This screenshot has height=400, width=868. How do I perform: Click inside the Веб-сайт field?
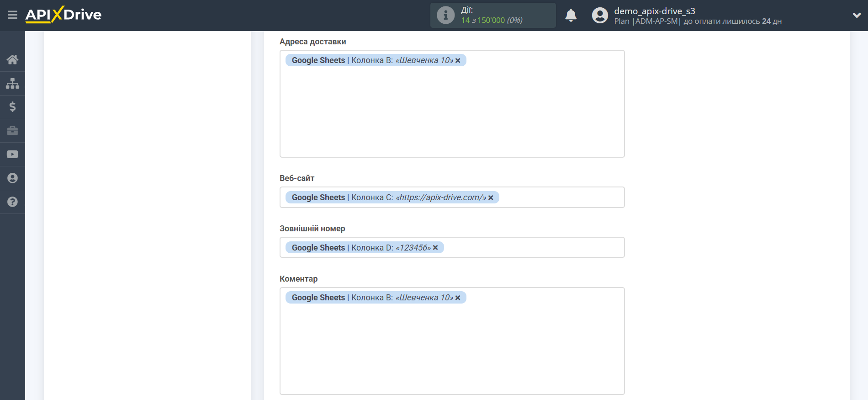coord(452,197)
